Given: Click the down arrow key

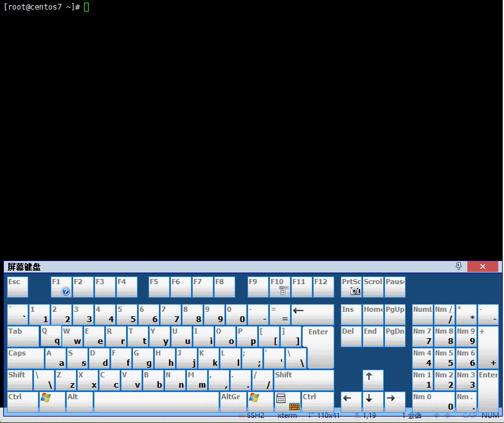Looking at the screenshot, I should point(373,401).
